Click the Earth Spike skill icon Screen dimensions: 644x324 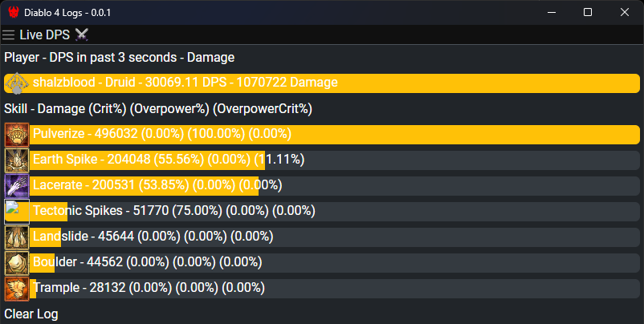[x=17, y=160]
